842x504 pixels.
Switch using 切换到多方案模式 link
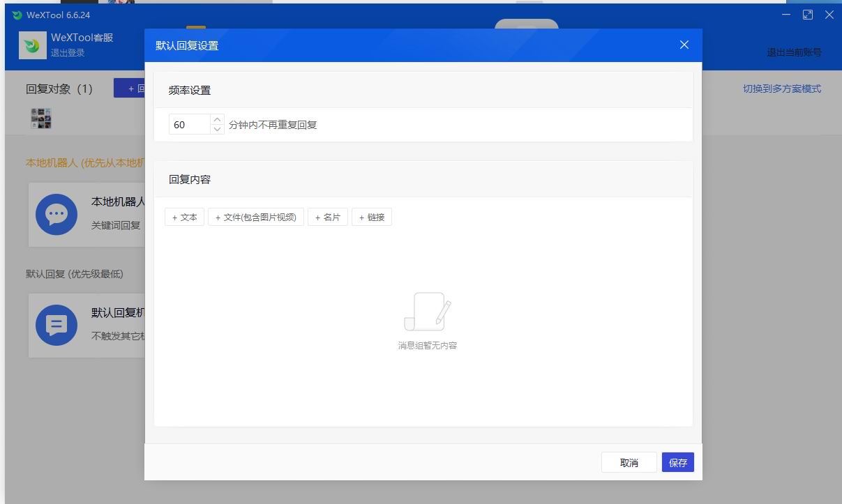click(x=781, y=89)
